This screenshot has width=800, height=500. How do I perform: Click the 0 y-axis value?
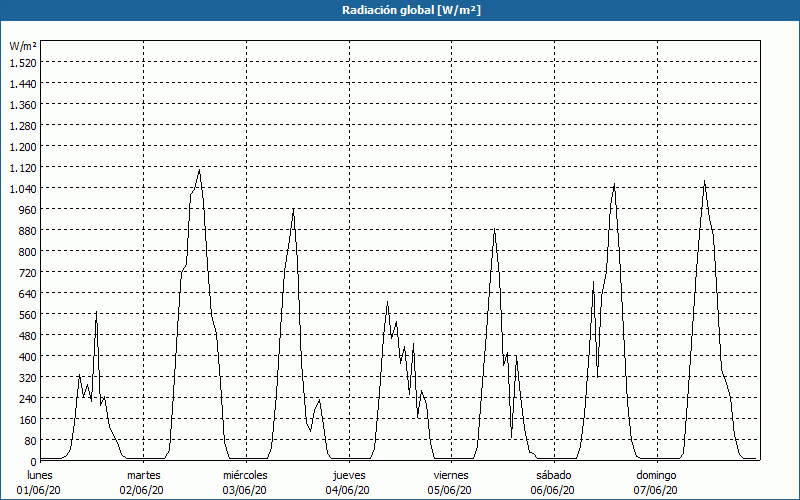(x=33, y=462)
